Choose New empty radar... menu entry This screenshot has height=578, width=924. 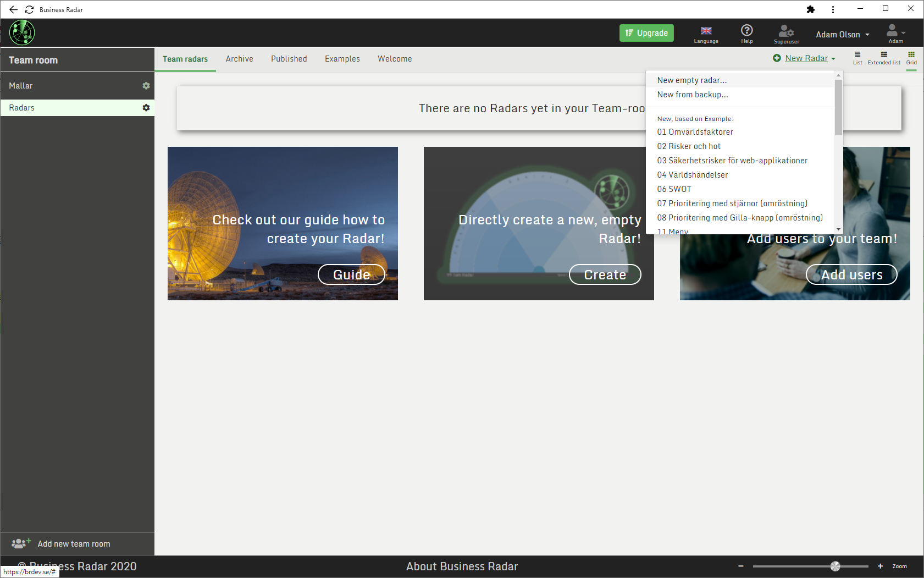coord(740,80)
